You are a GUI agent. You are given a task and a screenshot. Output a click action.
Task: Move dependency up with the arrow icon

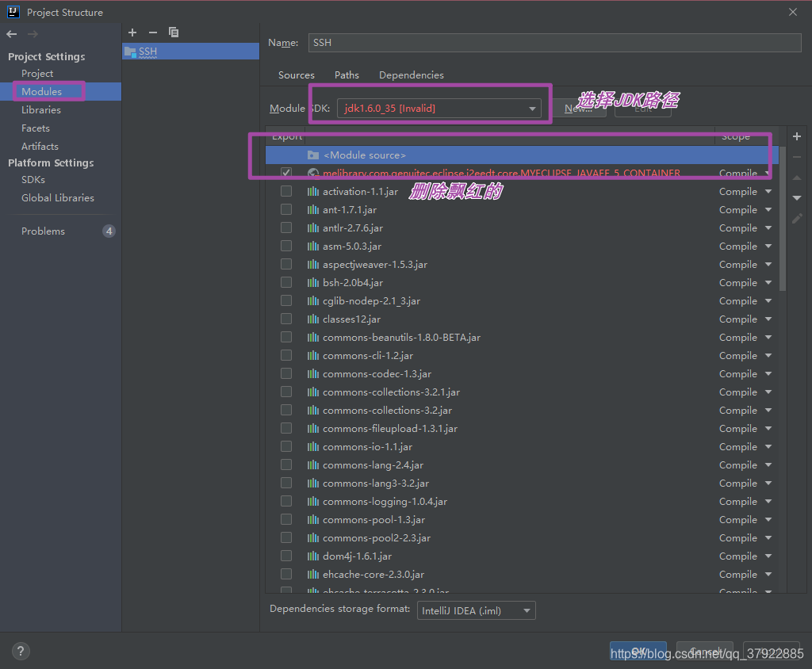point(797,178)
